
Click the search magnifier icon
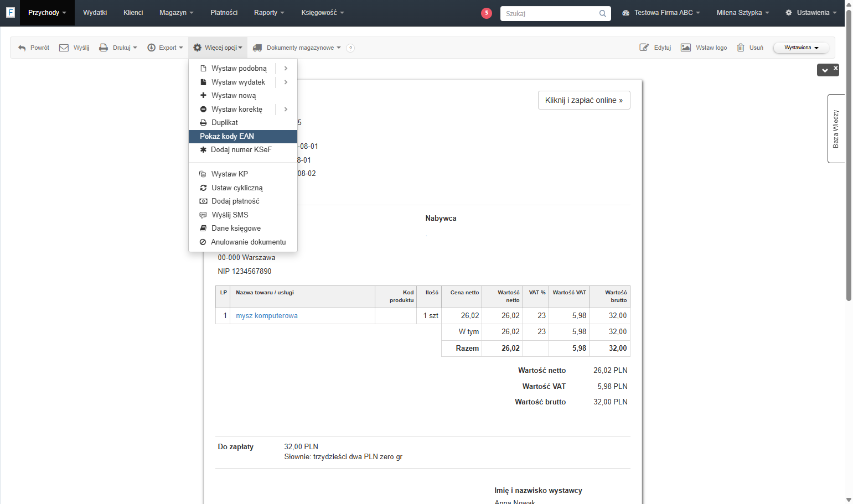(x=602, y=13)
